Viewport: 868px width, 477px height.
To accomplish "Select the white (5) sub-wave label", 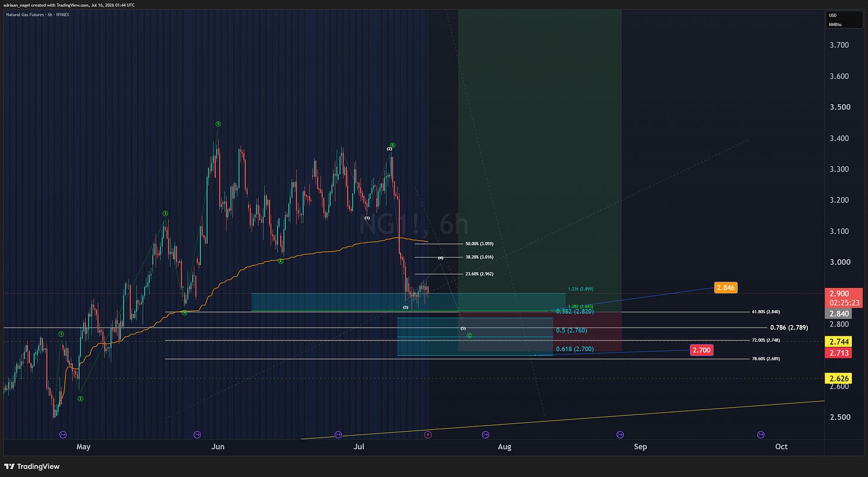I will point(463,329).
